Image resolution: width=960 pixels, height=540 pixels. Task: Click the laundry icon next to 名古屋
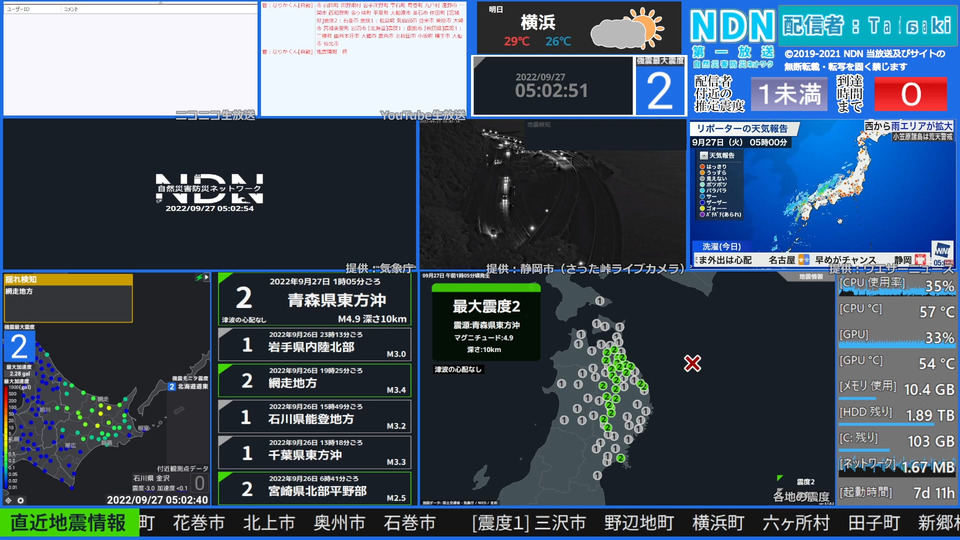point(803,260)
